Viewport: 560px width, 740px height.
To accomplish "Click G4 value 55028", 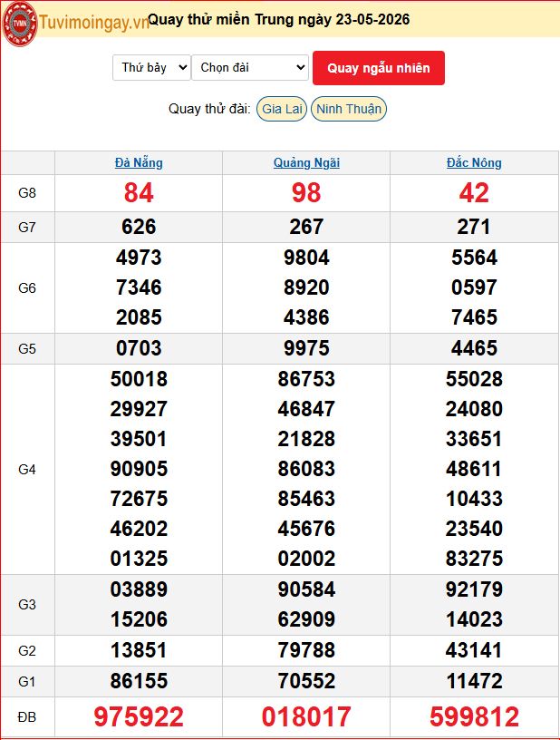I will pos(474,379).
